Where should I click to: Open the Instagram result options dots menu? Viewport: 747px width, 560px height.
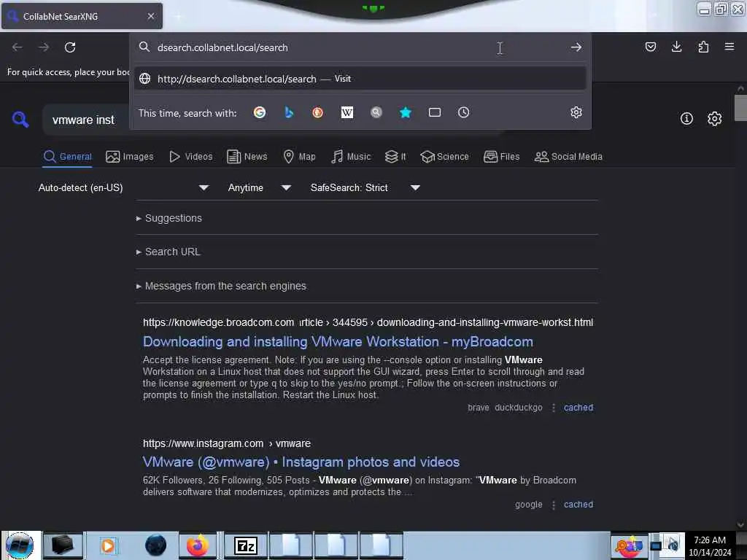553,505
